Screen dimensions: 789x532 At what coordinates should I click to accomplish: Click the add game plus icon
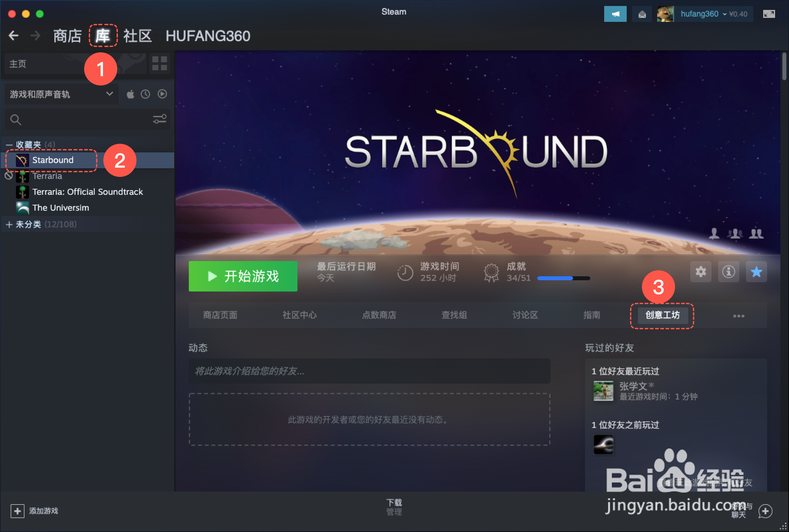pos(17,511)
